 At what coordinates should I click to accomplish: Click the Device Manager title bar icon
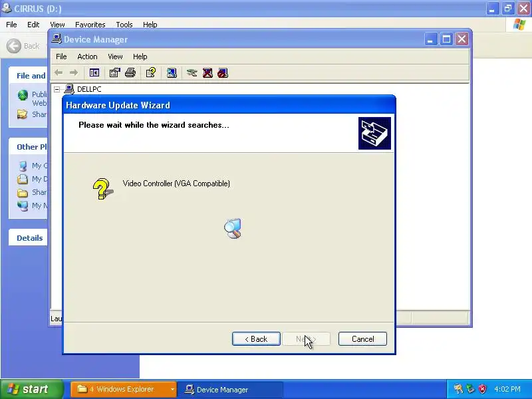(x=57, y=39)
